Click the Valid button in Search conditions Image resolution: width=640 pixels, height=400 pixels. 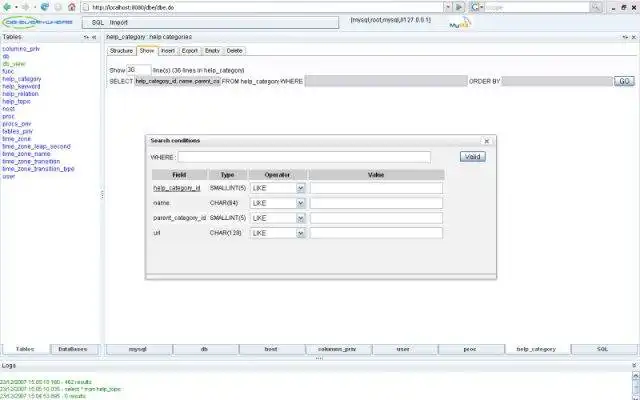coord(473,157)
